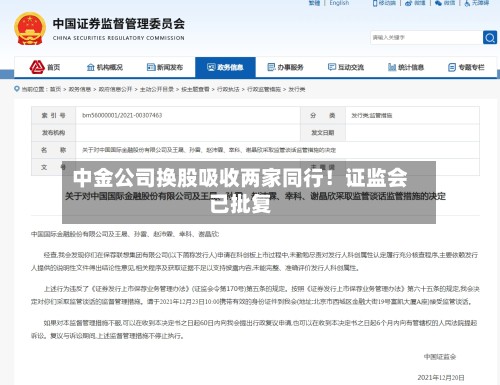
Task: Open the 微博 Weibo link
Action: (415, 3)
